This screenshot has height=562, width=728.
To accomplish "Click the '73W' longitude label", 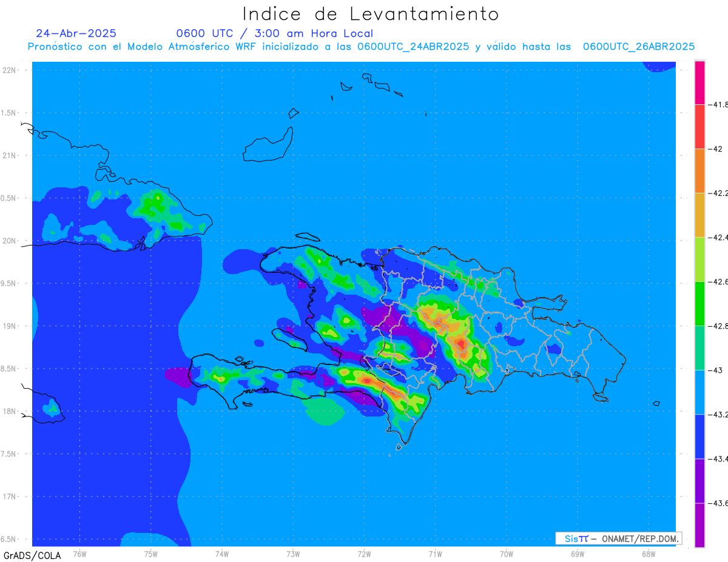I will pos(293,553).
